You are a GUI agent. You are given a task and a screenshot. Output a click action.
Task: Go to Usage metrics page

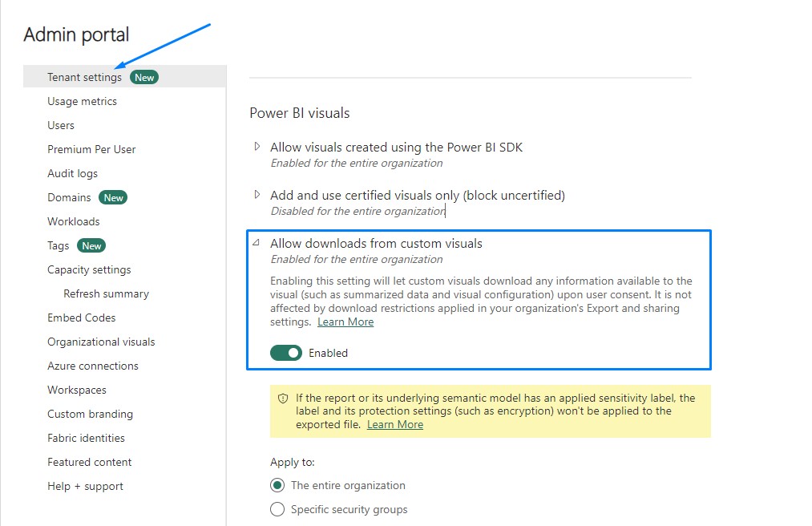[82, 102]
